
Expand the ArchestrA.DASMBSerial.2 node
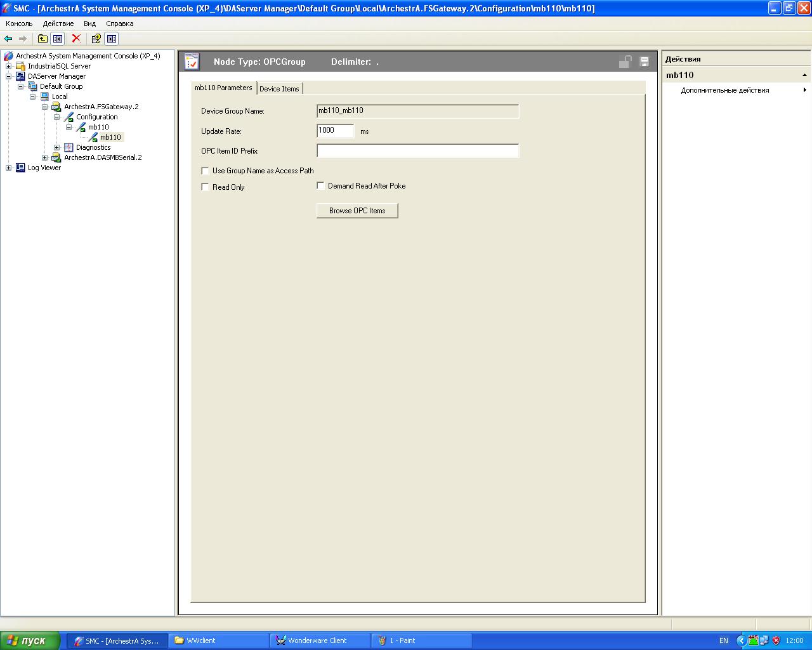point(45,157)
